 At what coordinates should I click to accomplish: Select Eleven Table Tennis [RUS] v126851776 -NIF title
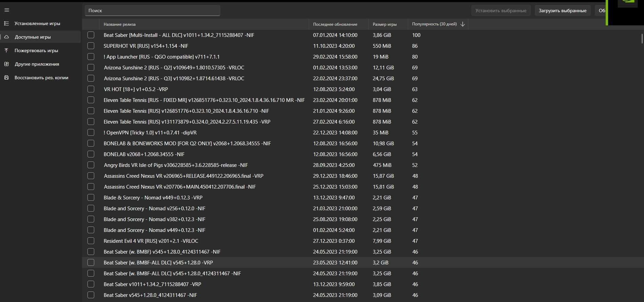[x=186, y=111]
